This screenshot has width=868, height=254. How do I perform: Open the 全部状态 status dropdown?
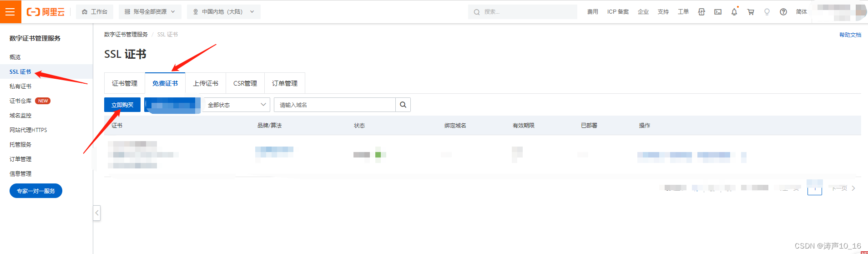[x=236, y=105]
